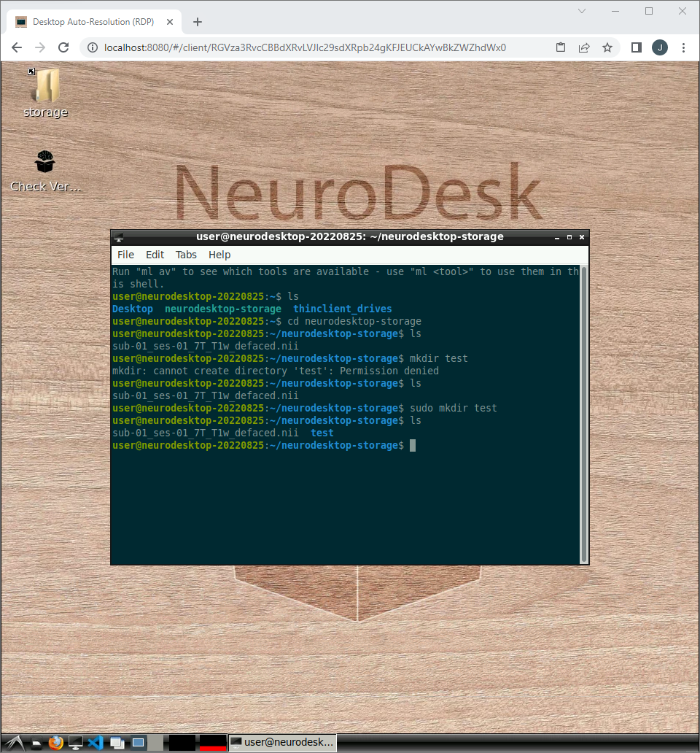The image size is (700, 753).
Task: Open a new browser tab with the plus button
Action: tap(197, 21)
